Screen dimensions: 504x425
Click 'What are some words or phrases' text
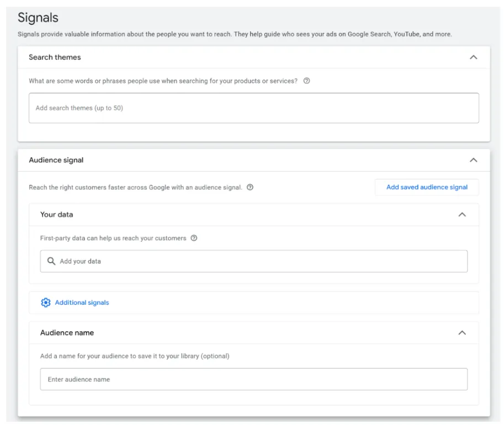163,81
